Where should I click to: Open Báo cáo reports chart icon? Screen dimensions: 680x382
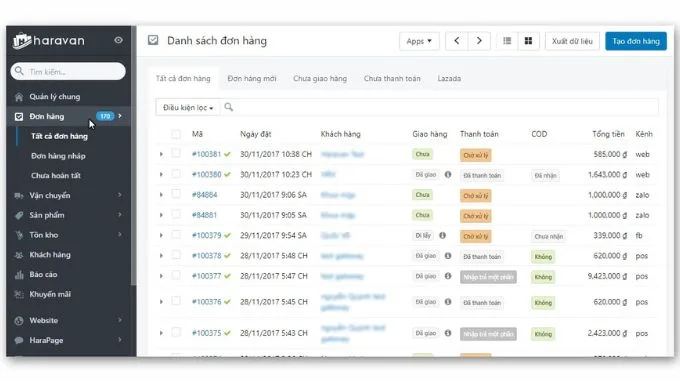(19, 274)
